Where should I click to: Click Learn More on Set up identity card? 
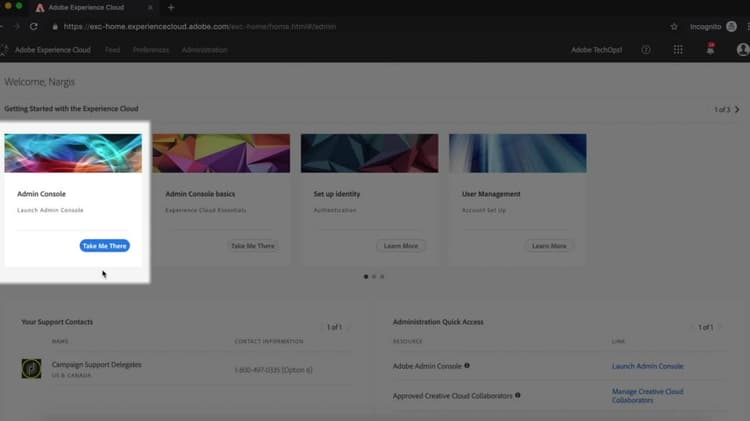(x=401, y=246)
